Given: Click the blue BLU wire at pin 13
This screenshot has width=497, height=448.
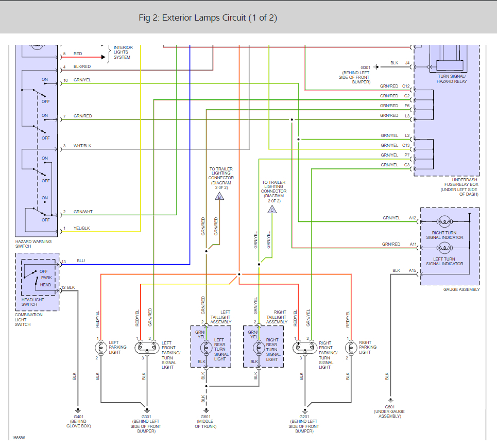Looking at the screenshot, I should pyautogui.click(x=125, y=264).
